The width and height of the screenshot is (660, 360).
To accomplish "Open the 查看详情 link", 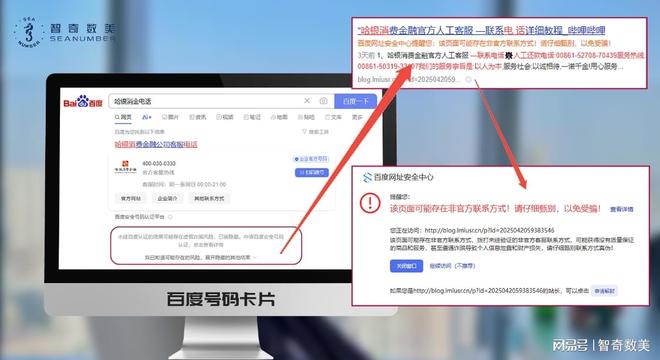I will 622,209.
